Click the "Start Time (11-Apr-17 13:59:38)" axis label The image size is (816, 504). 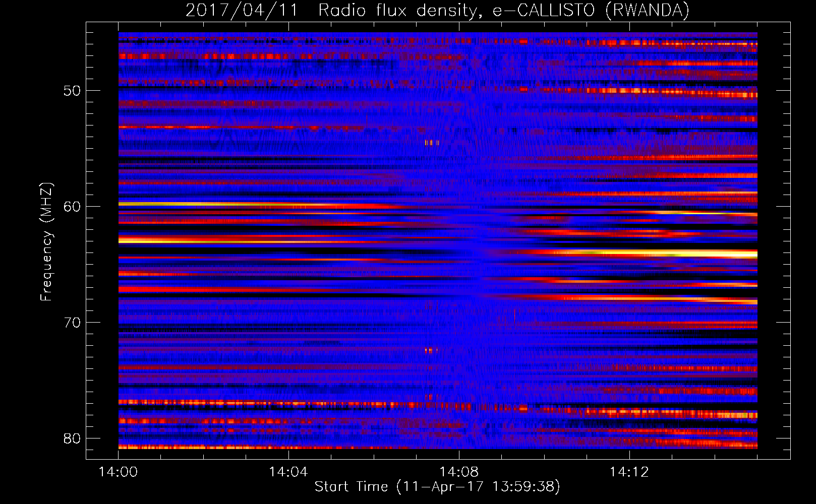[437, 487]
